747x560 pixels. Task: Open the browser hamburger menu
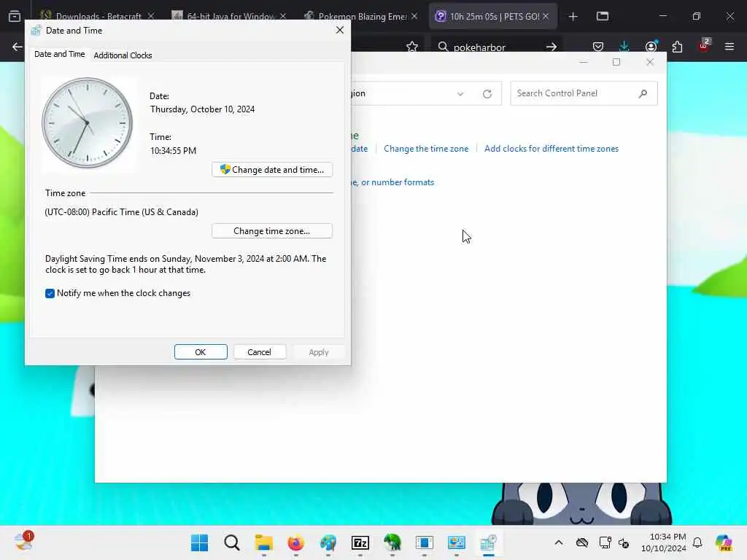click(x=729, y=47)
